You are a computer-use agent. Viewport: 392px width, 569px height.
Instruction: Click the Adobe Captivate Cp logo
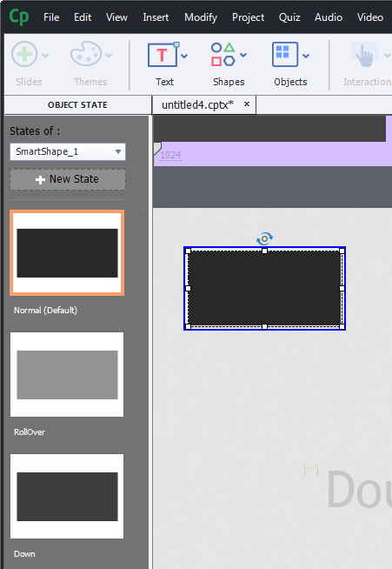pyautogui.click(x=19, y=17)
